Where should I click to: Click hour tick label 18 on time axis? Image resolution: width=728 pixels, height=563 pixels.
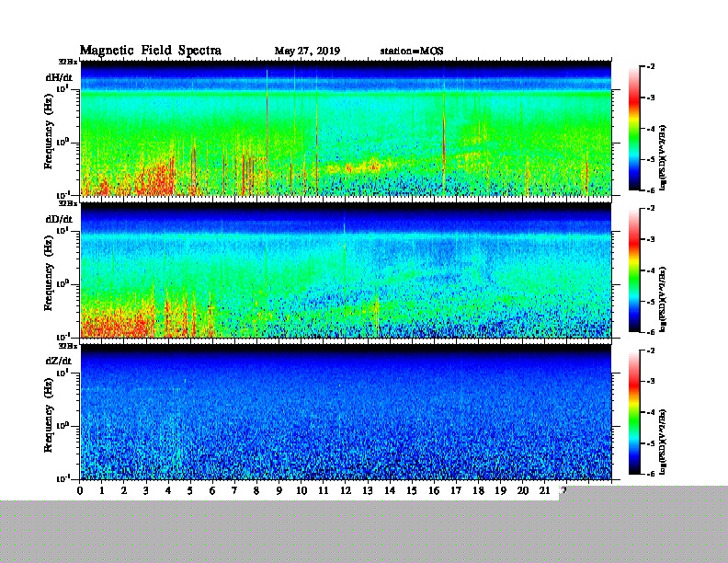[x=478, y=490]
